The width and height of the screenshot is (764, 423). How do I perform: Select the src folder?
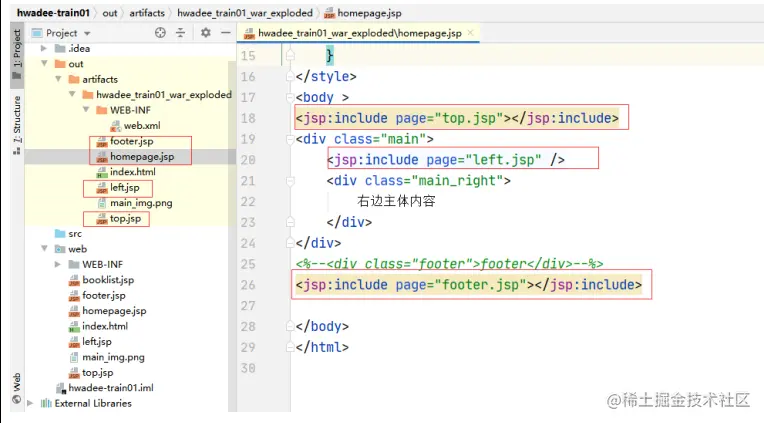[x=75, y=234]
